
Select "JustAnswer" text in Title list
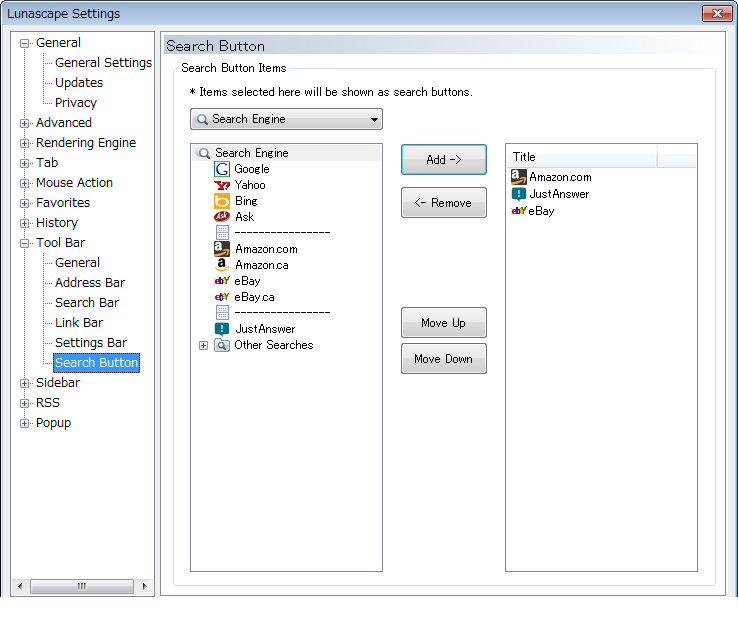559,194
